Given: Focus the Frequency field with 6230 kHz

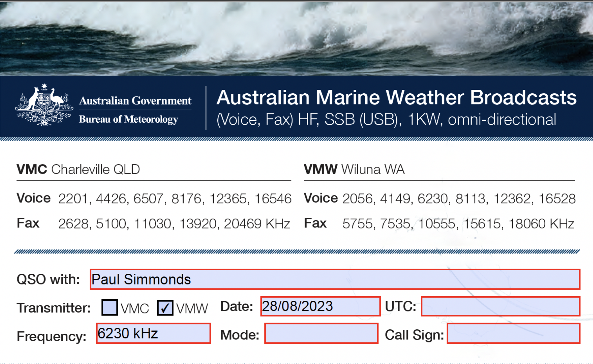Looking at the screenshot, I should coord(153,333).
